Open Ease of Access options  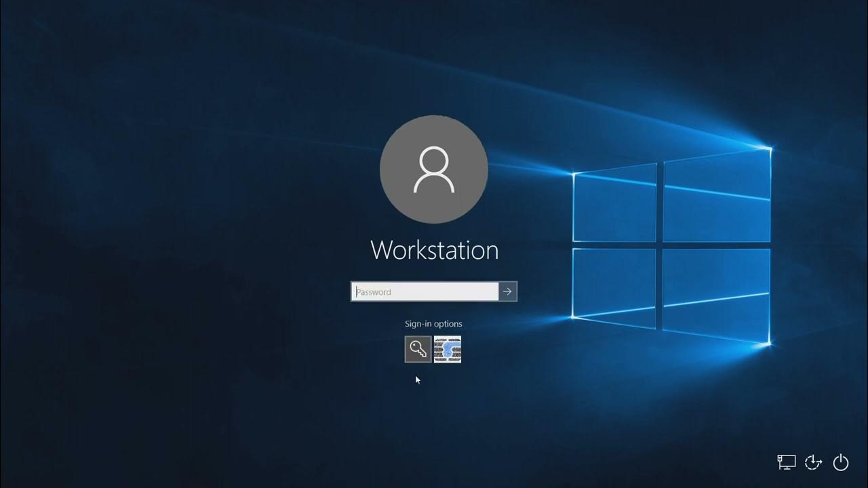(813, 462)
